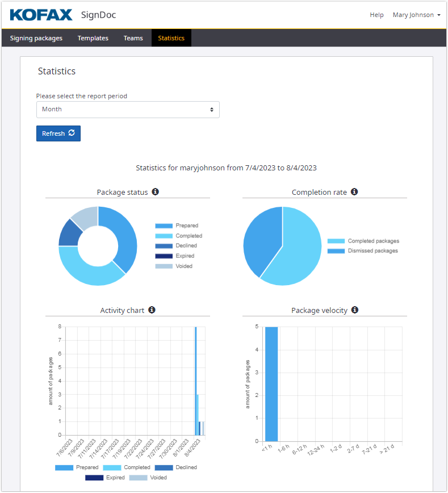Toggle Dismissed packages legend entry
Viewport: 448px width, 493px height.
(363, 250)
